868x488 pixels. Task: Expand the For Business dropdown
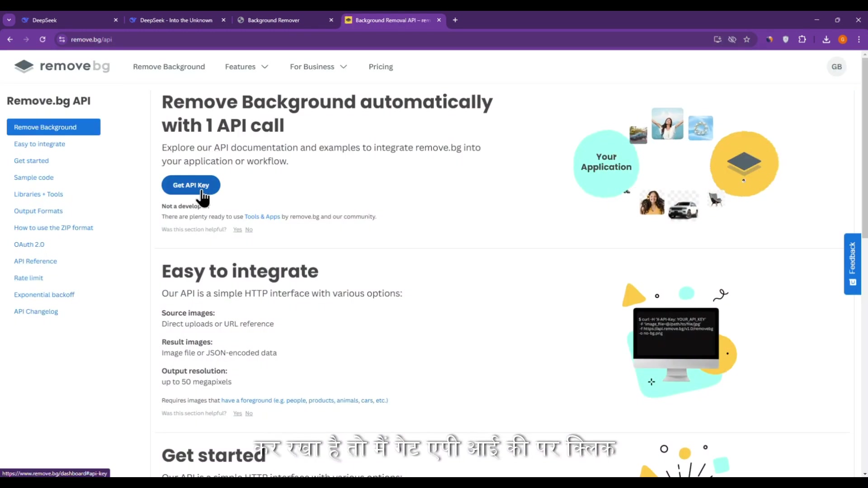318,66
